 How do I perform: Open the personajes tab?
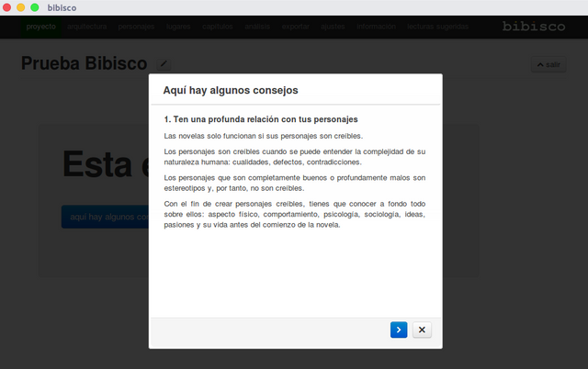(136, 27)
